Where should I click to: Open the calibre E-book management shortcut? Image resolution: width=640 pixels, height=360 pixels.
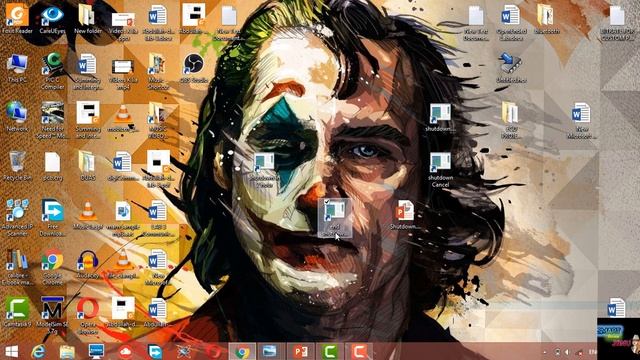pos(17,267)
